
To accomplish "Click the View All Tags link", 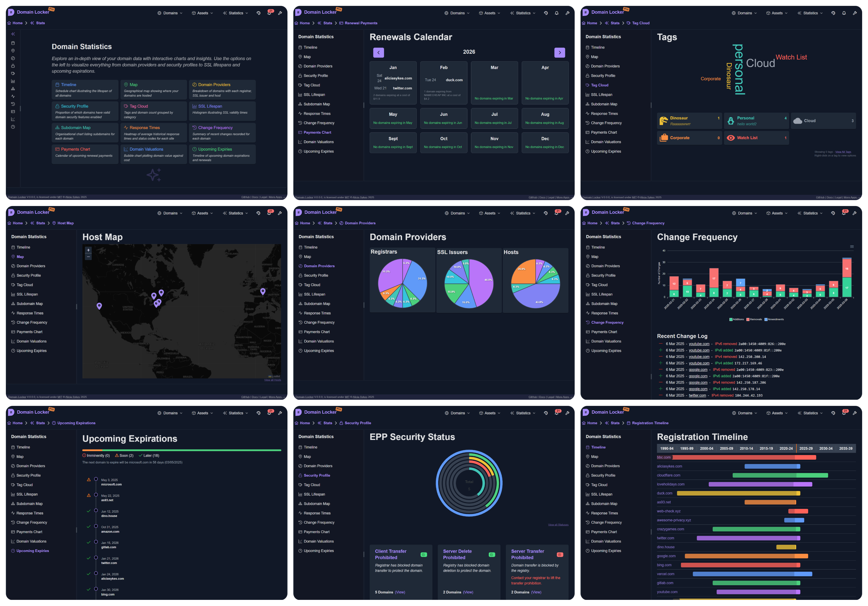I will click(843, 152).
